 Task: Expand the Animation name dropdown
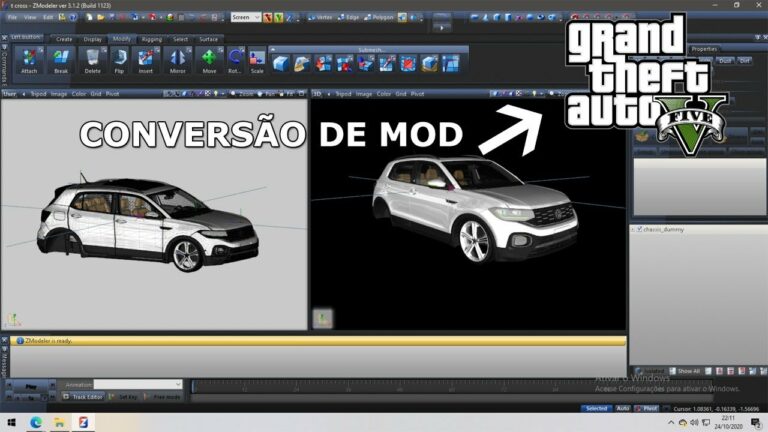click(x=138, y=384)
